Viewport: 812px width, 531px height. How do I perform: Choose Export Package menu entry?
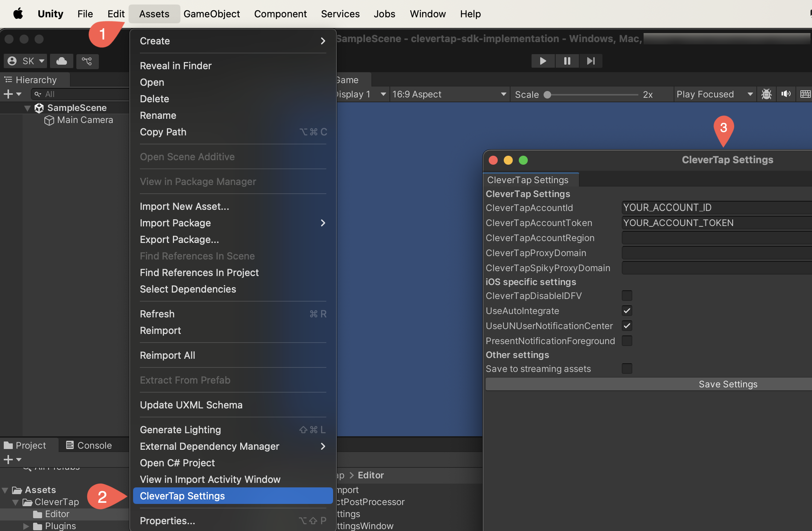coord(233,240)
